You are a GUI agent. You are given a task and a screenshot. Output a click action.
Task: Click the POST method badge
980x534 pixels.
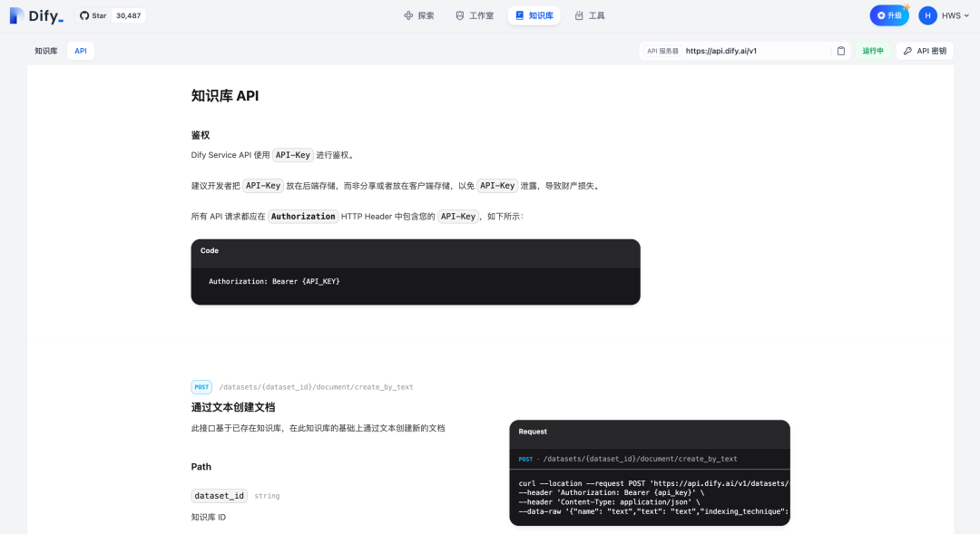[x=201, y=387]
